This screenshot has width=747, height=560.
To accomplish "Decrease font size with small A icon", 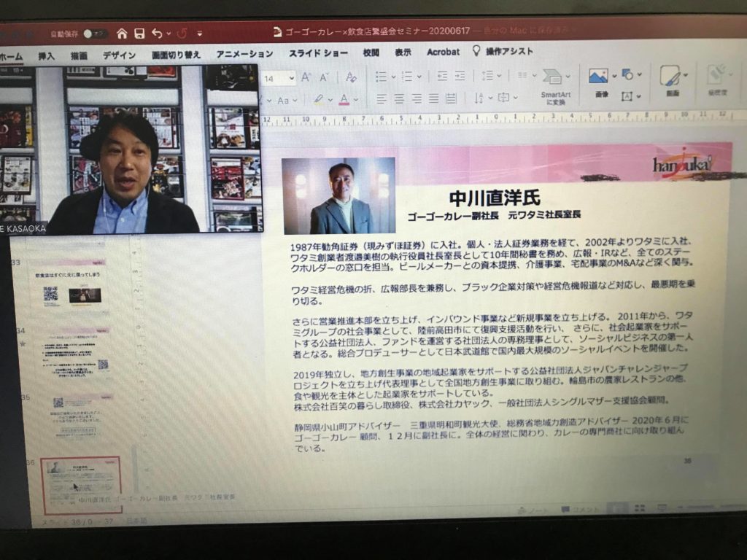I will (325, 77).
